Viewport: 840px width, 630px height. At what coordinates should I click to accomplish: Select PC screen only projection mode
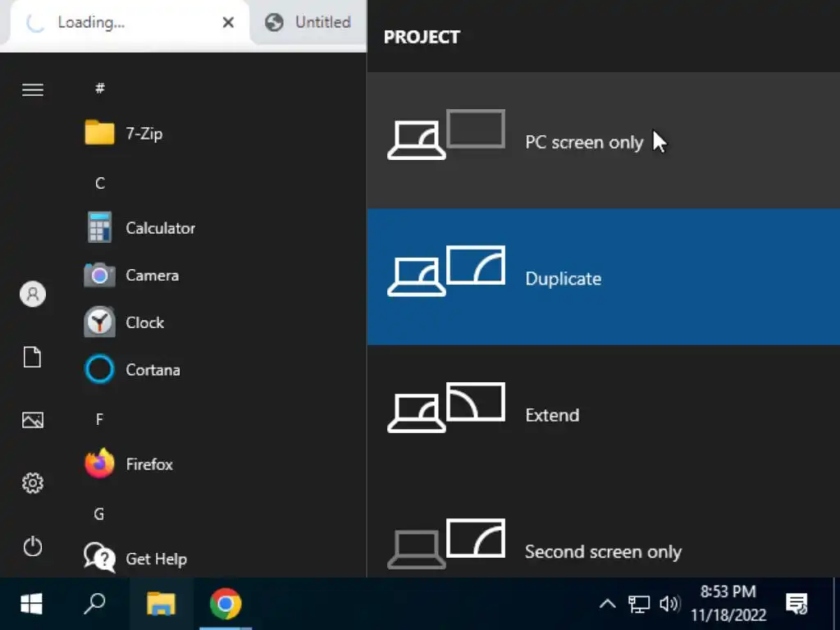click(x=603, y=140)
